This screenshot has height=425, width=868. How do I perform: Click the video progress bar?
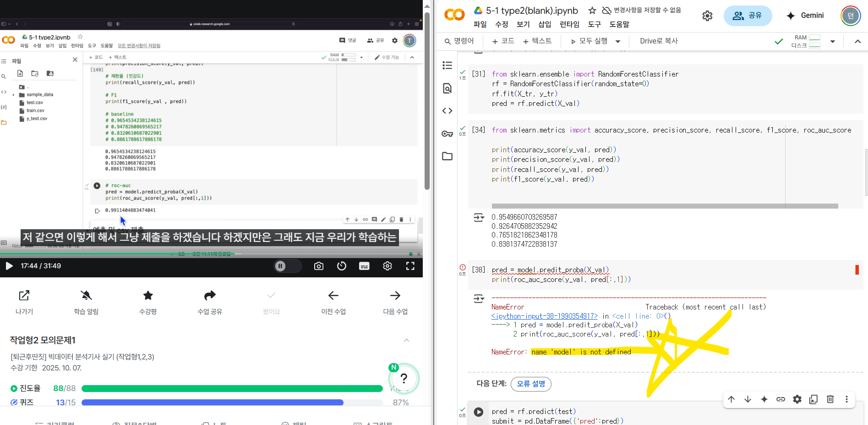click(211, 254)
